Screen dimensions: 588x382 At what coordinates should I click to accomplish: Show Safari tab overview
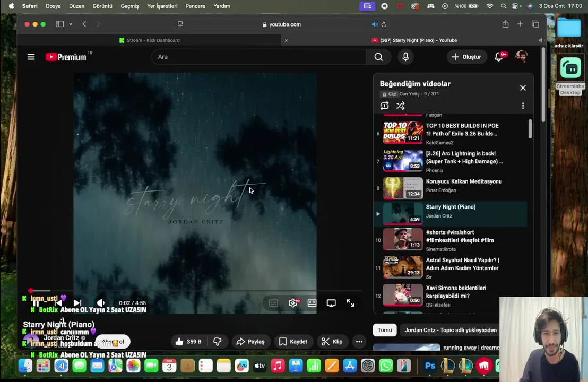[x=535, y=24]
